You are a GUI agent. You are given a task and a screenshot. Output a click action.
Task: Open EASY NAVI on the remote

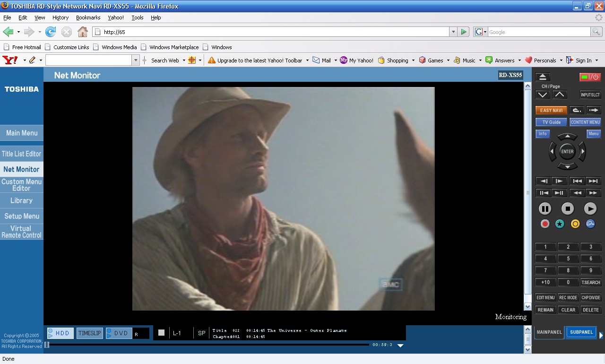551,110
